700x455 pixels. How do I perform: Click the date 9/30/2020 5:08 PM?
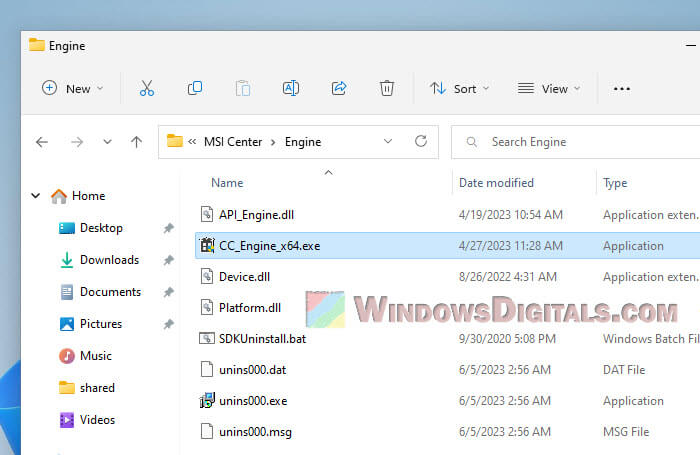[507, 339]
